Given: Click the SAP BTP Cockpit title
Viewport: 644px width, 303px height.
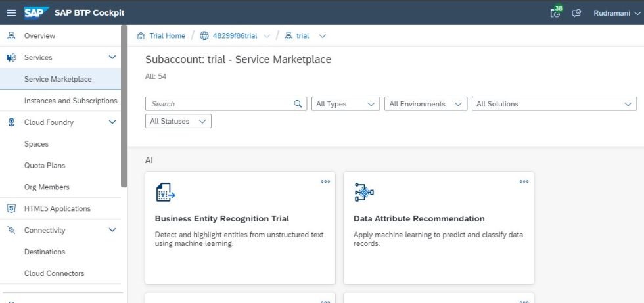Looking at the screenshot, I should [89, 12].
